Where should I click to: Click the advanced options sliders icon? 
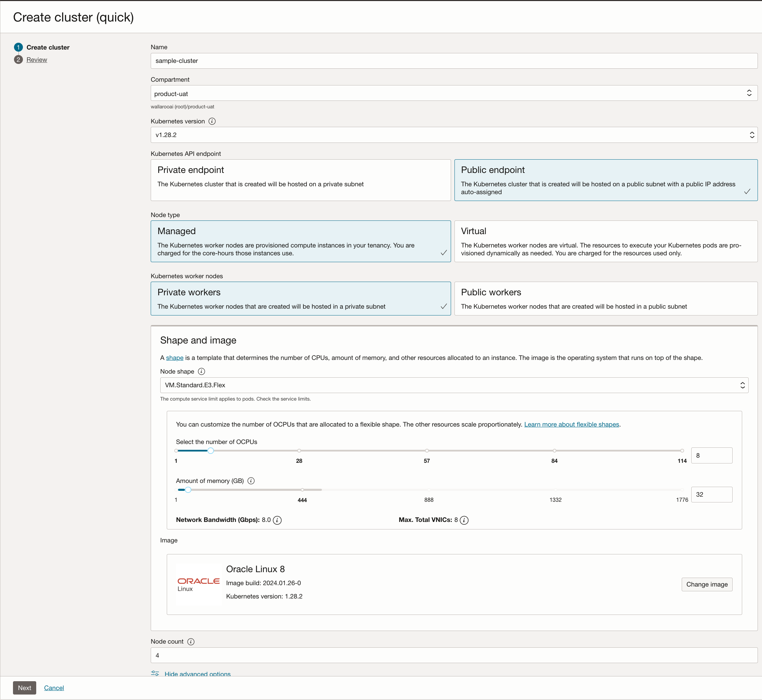click(x=155, y=673)
